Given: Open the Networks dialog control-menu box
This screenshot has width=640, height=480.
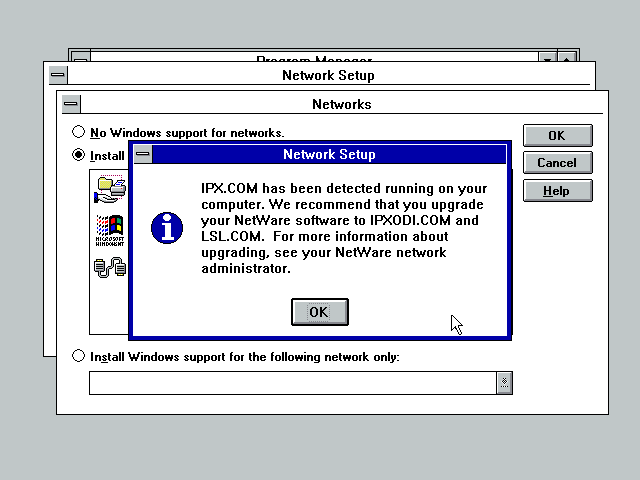Looking at the screenshot, I should (70, 104).
